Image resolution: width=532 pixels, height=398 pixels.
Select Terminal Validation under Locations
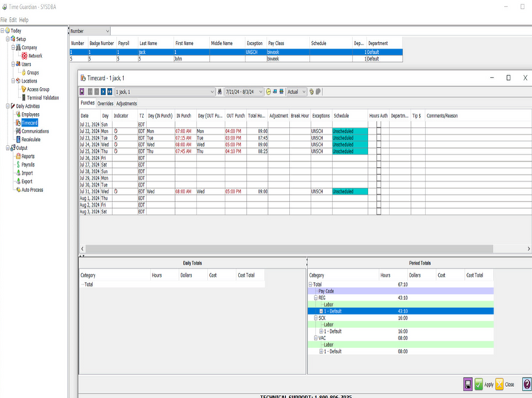pyautogui.click(x=43, y=97)
